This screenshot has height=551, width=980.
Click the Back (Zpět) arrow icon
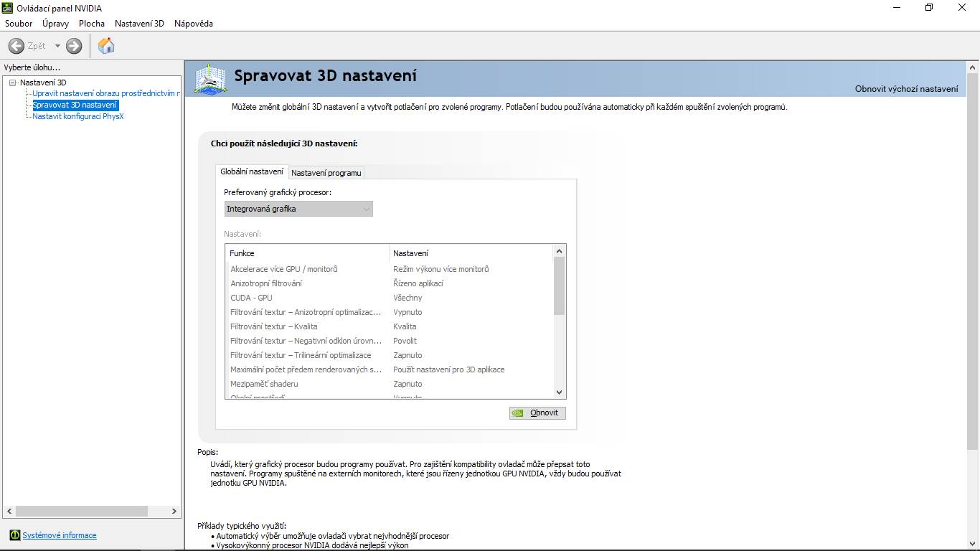(17, 46)
